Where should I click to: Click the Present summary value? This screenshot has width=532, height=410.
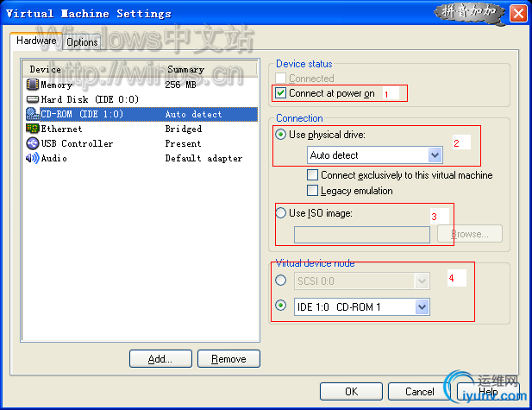[x=183, y=143]
